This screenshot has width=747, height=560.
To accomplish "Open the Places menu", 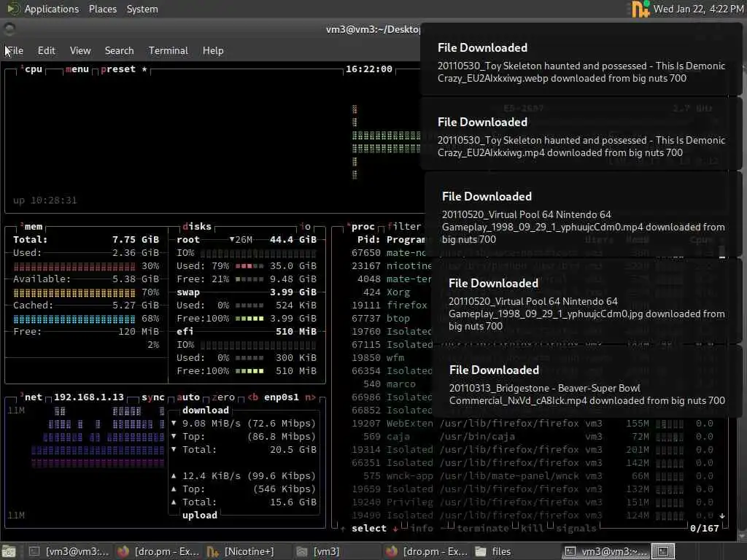I will coord(102,9).
